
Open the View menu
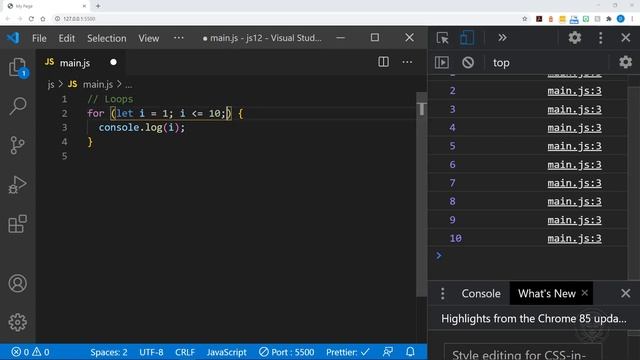(x=149, y=38)
